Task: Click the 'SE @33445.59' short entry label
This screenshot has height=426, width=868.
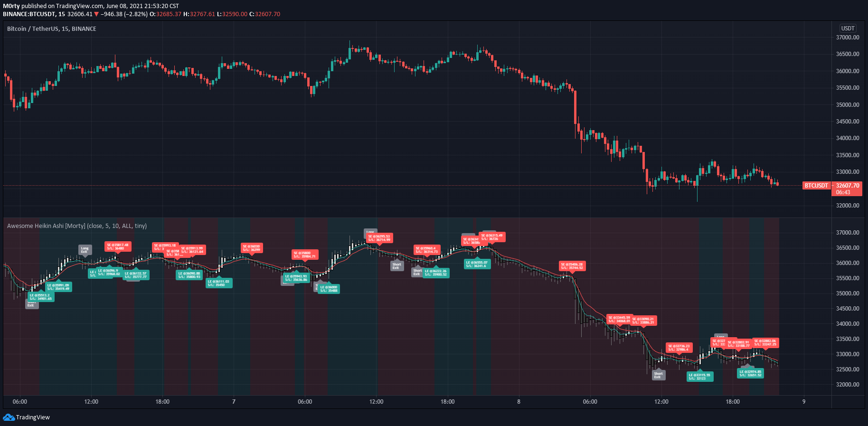Action: (619, 319)
